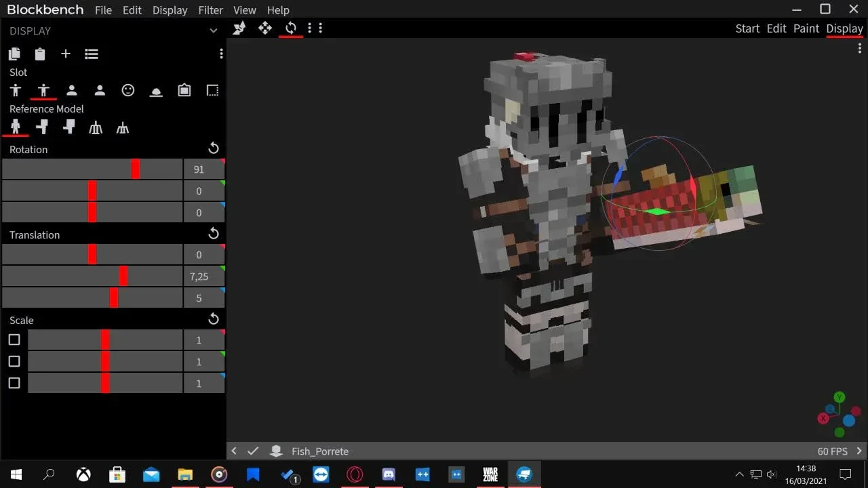Click the checkmark icon in the status bar
The width and height of the screenshot is (868, 488).
[x=253, y=451]
